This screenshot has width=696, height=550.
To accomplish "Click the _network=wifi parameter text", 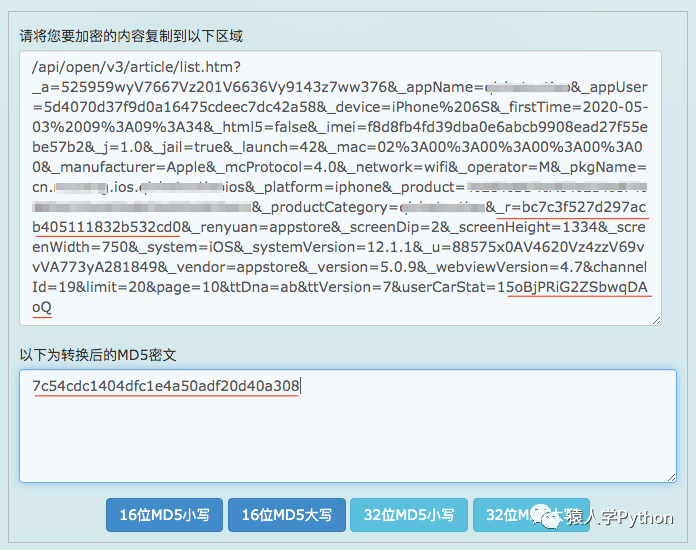I will click(x=403, y=167).
